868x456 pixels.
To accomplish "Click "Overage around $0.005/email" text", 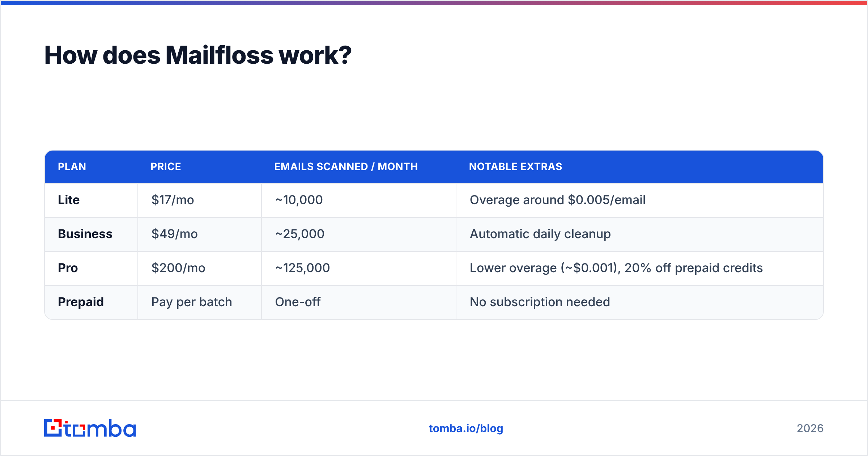I will coord(557,200).
